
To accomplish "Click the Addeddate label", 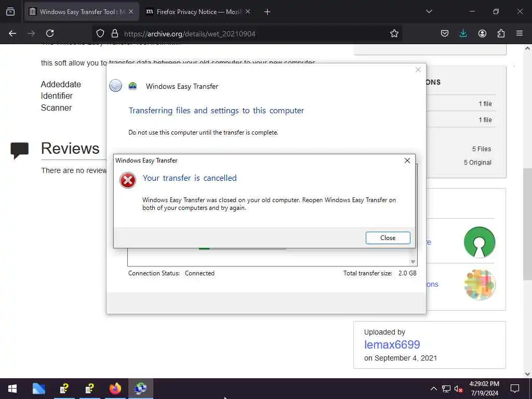I will 61,84.
